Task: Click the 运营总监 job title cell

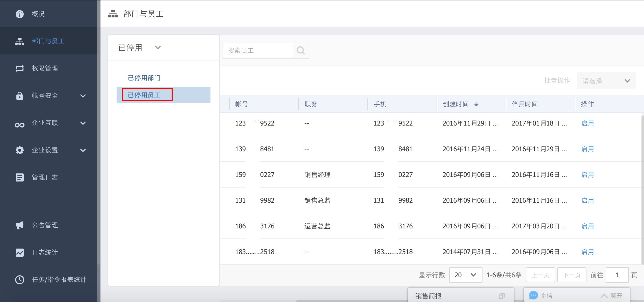Action: (317, 226)
